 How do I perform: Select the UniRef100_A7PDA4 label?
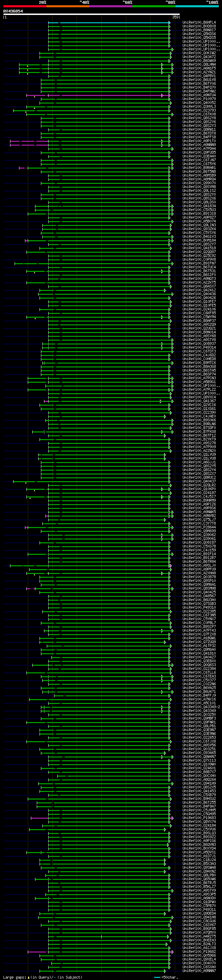click(199, 149)
